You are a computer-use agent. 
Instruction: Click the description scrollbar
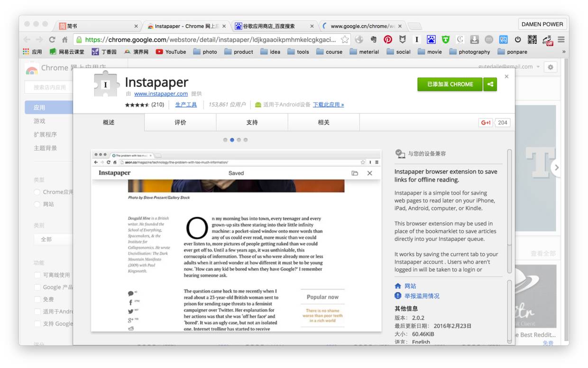(x=510, y=211)
